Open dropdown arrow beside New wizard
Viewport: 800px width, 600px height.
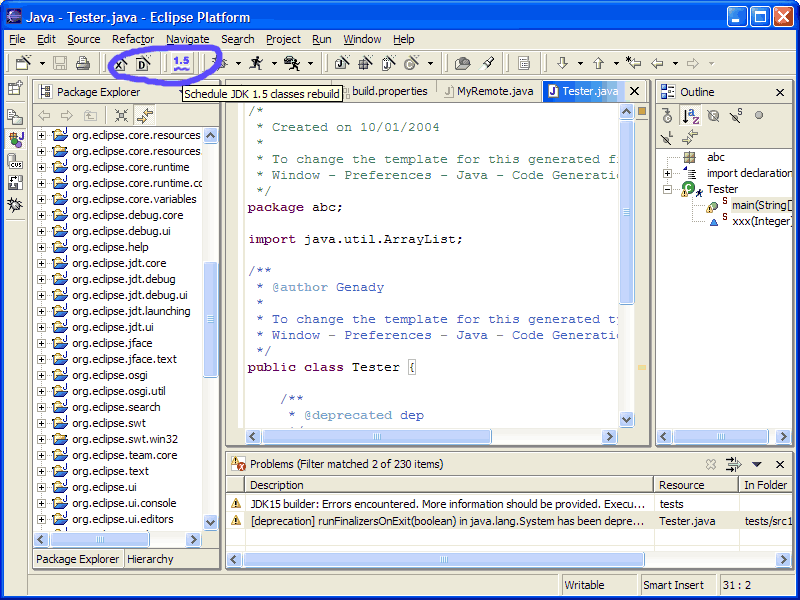[x=42, y=64]
